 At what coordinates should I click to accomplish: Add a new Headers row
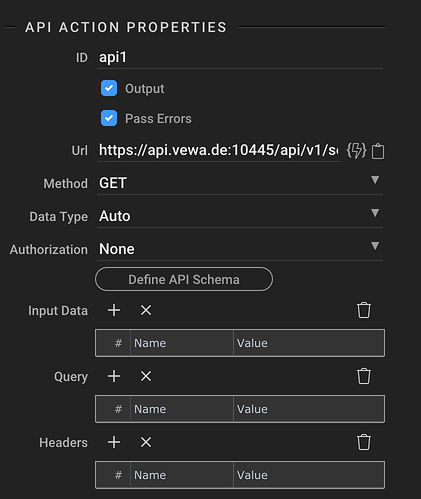(114, 442)
